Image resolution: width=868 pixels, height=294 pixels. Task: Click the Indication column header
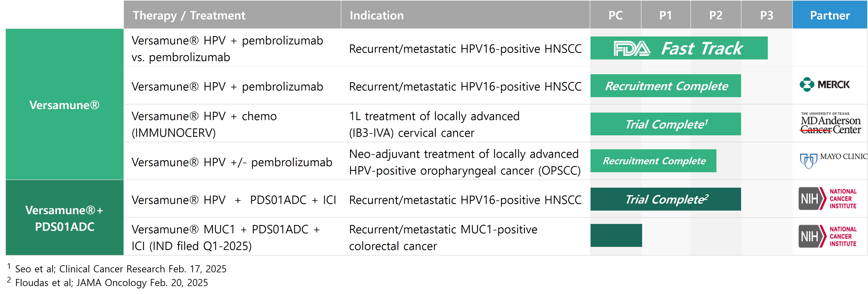[376, 15]
